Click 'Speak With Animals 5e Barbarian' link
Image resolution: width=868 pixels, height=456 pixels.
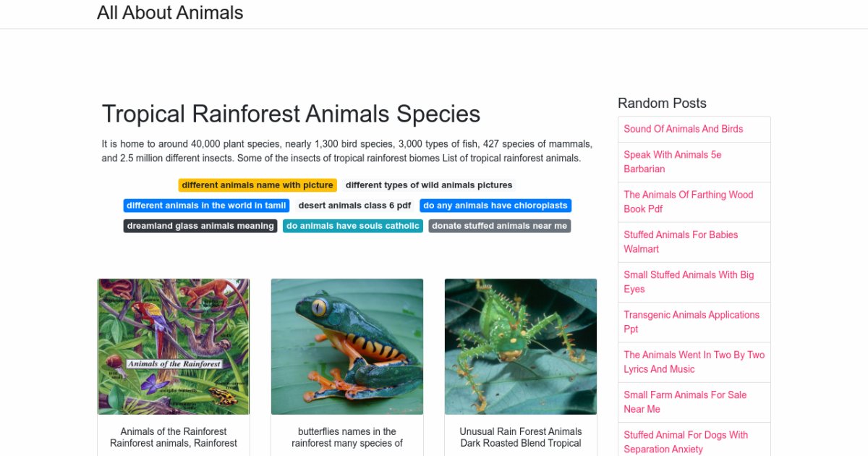pos(673,161)
